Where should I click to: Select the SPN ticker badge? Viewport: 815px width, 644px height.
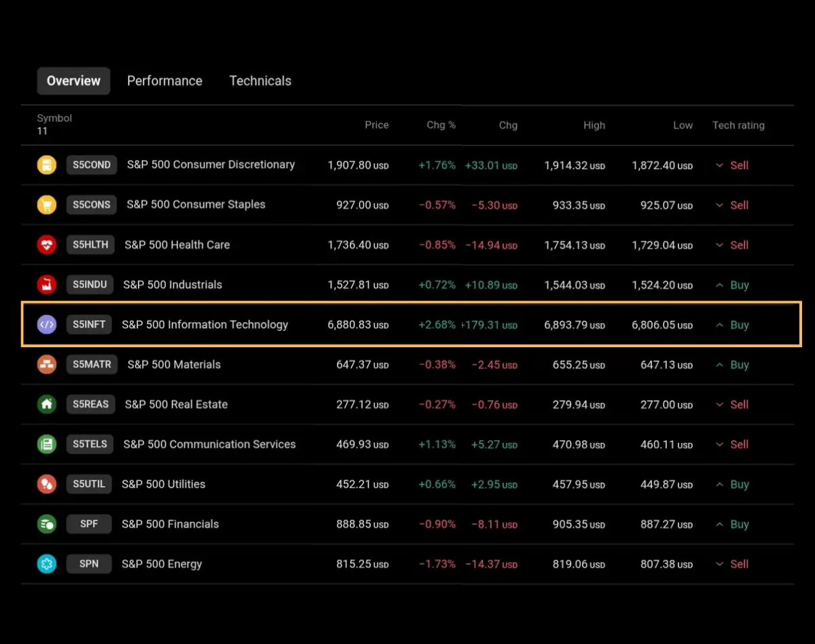point(89,564)
